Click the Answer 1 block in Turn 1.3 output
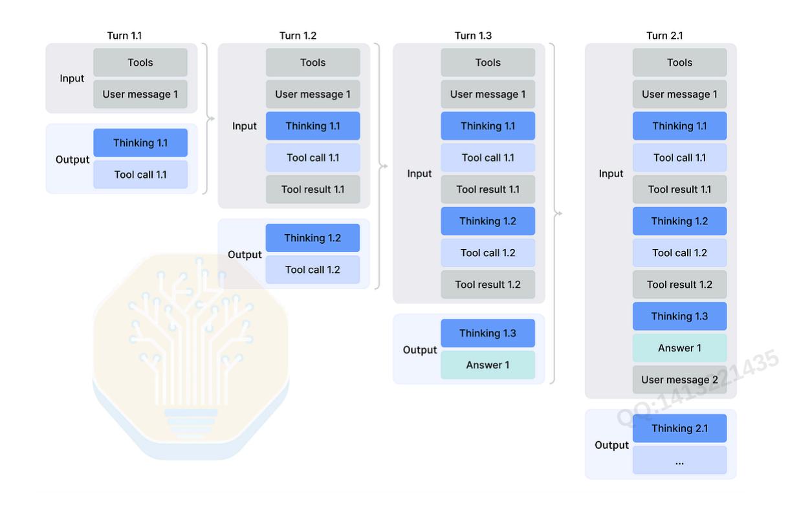Viewport: 812px width, 509px height. point(488,365)
